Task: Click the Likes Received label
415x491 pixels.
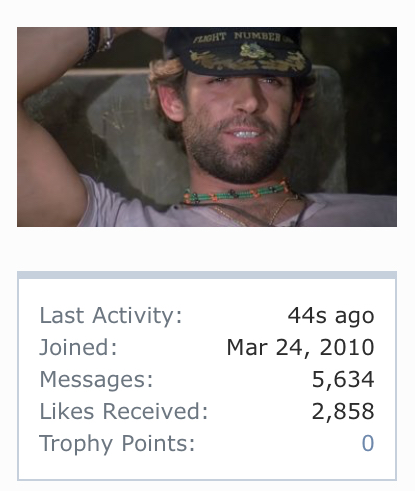Action: pos(124,411)
